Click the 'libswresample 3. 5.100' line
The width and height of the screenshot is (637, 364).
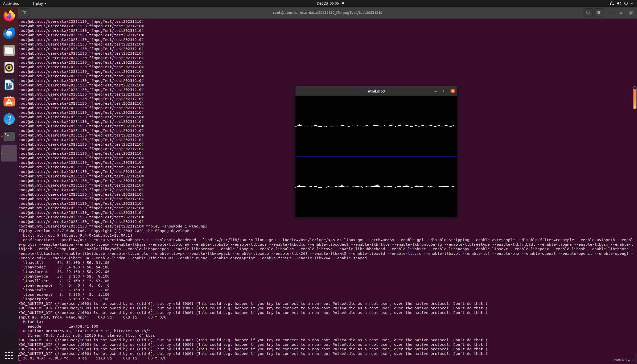(x=66, y=294)
